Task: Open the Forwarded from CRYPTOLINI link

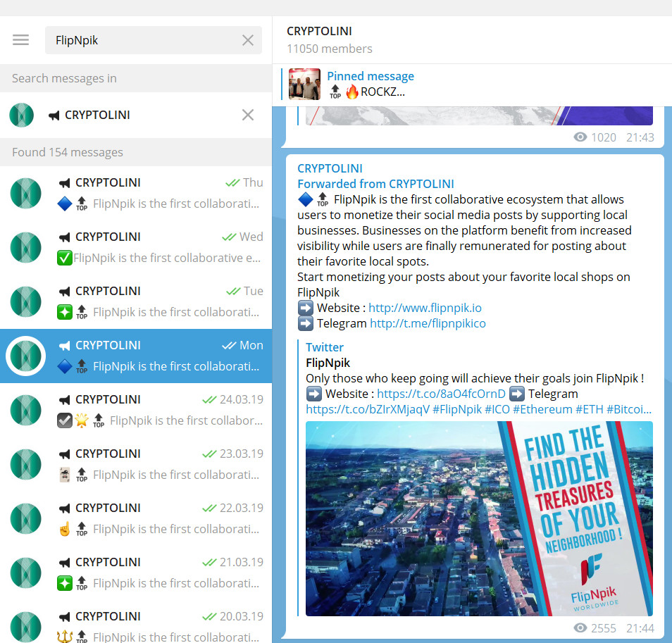Action: click(x=375, y=184)
